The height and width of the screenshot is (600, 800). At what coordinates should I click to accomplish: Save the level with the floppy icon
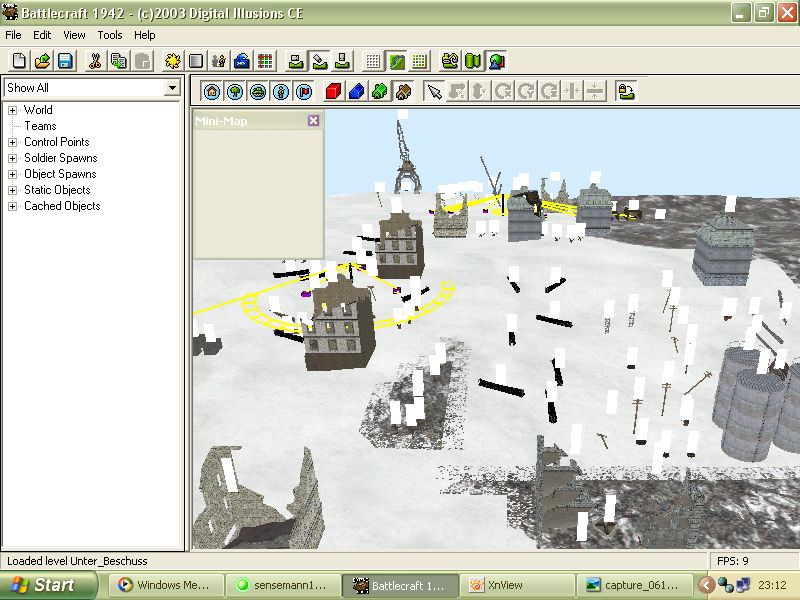[x=65, y=61]
